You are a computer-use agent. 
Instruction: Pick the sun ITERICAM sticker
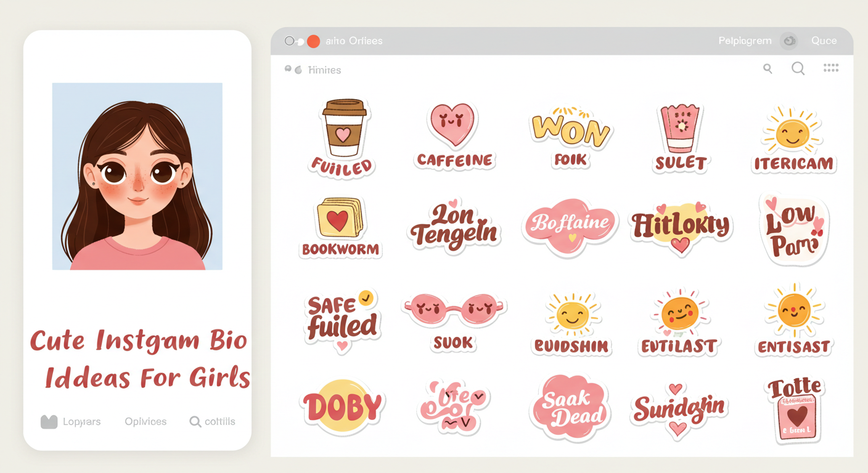tap(793, 139)
